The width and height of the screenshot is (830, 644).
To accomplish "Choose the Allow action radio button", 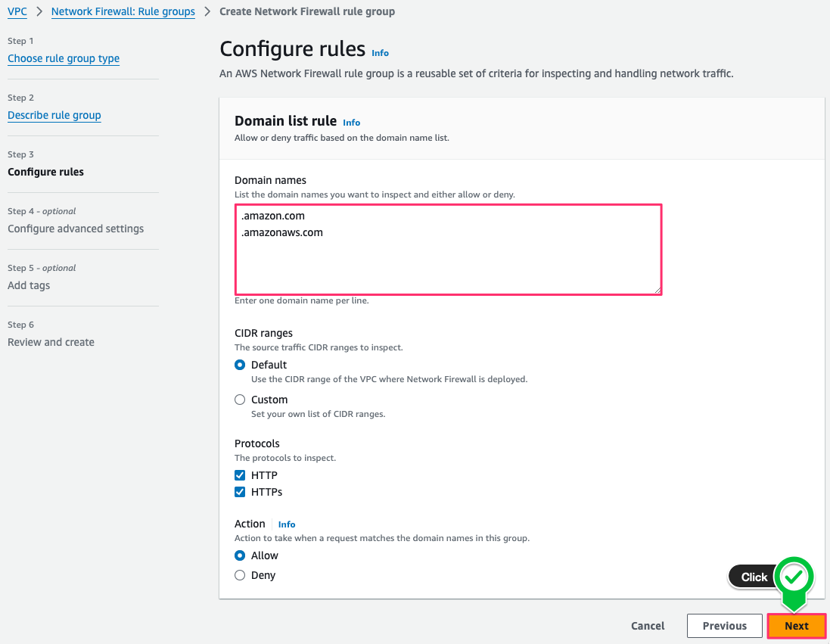I will point(240,555).
